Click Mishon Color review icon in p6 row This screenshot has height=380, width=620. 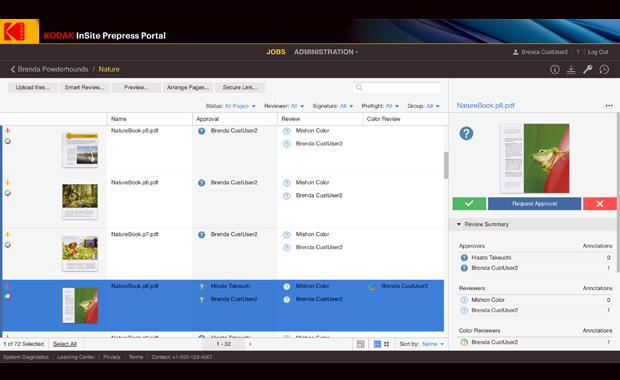pyautogui.click(x=287, y=183)
